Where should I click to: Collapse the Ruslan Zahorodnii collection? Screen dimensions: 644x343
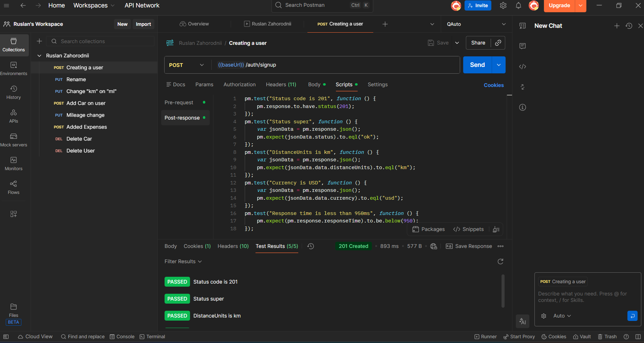click(39, 56)
